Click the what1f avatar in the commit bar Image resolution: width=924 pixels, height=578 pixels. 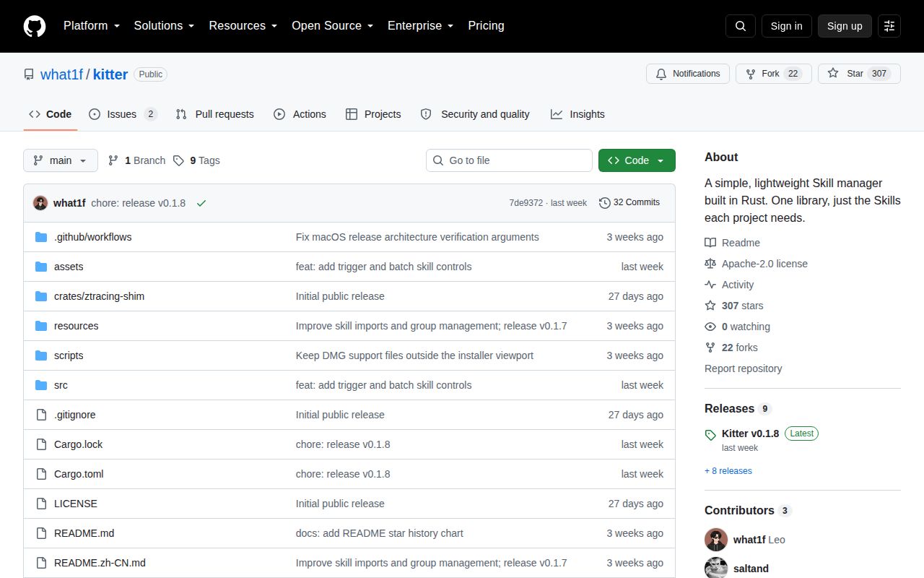click(40, 203)
